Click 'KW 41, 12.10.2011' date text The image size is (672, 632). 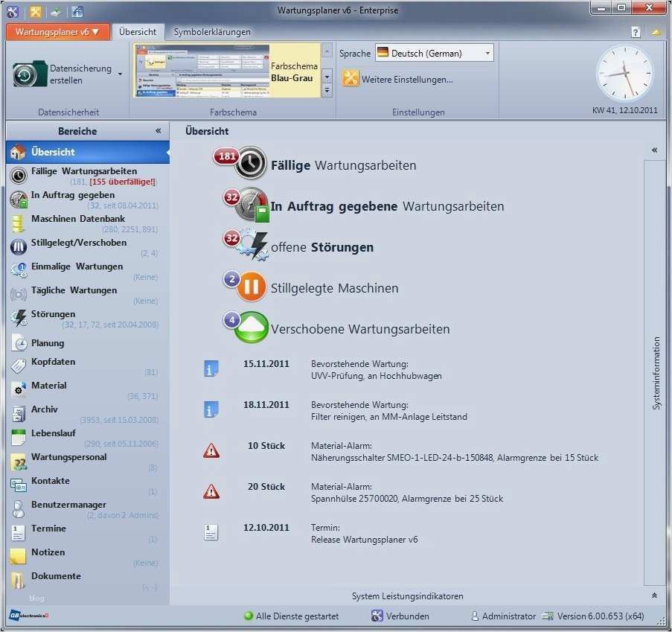pyautogui.click(x=624, y=110)
